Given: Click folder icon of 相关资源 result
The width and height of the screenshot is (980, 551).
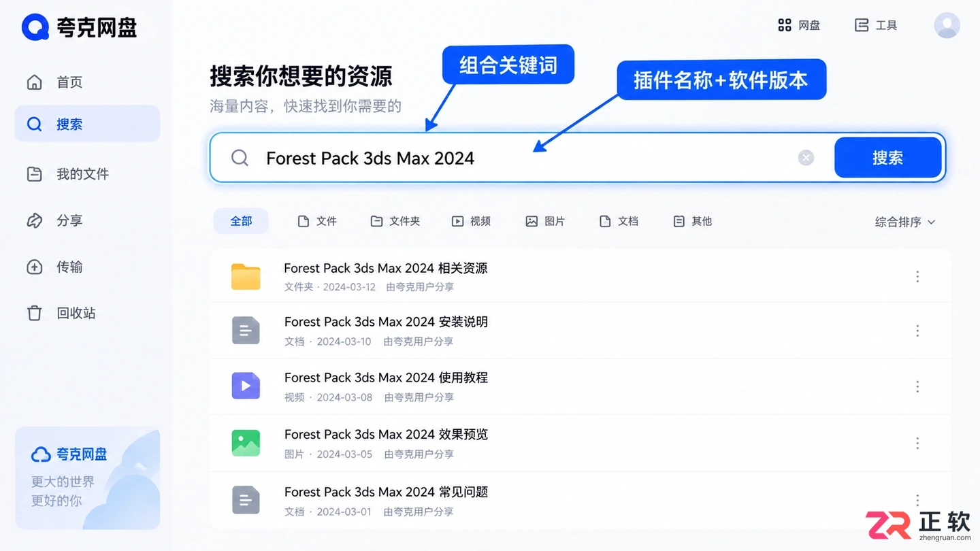Looking at the screenshot, I should coord(246,276).
